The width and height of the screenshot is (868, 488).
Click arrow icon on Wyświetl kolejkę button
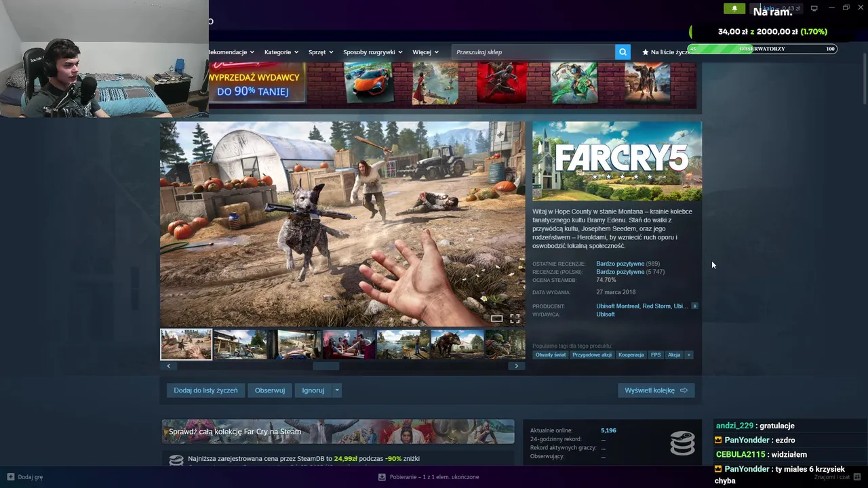(x=684, y=390)
